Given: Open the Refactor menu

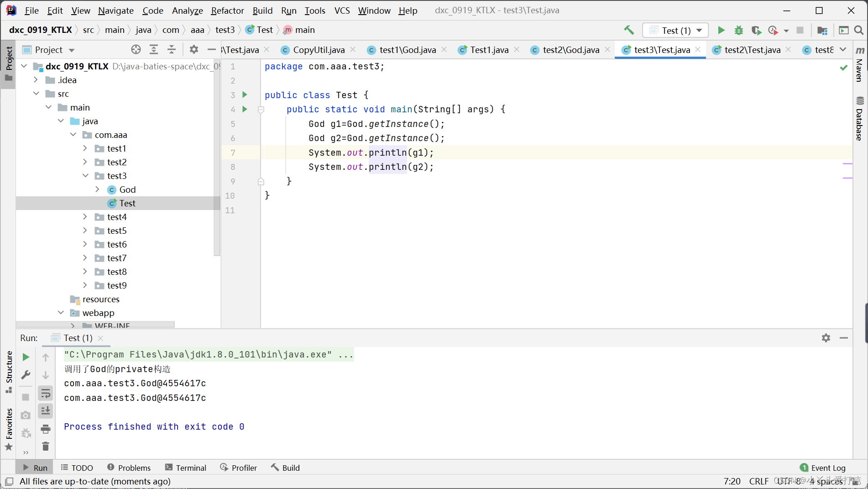Looking at the screenshot, I should click(x=227, y=10).
